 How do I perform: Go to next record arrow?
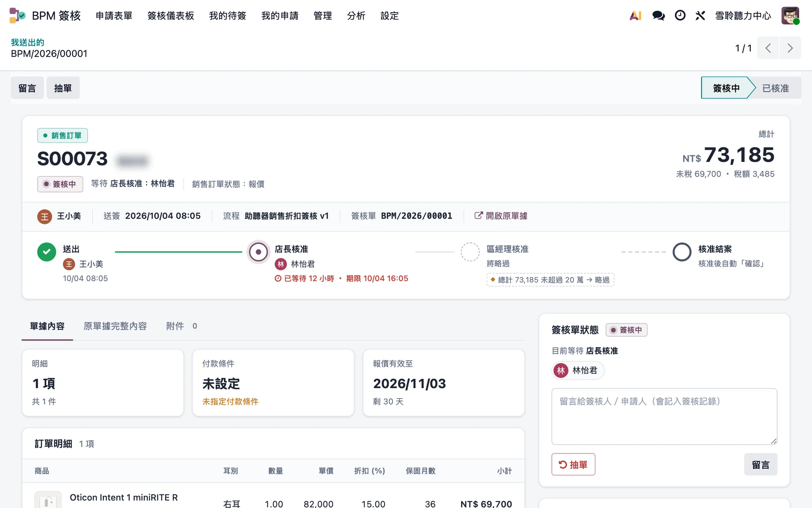[x=790, y=48]
